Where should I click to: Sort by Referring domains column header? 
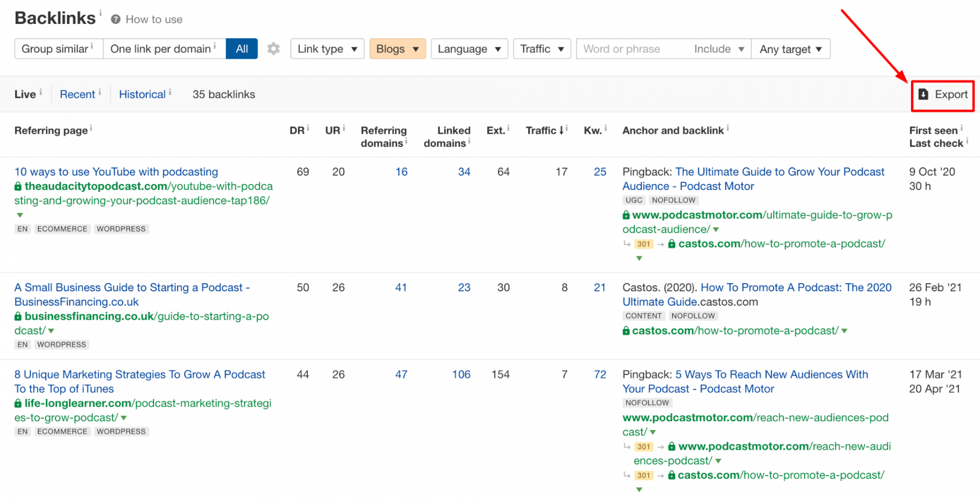pyautogui.click(x=383, y=137)
